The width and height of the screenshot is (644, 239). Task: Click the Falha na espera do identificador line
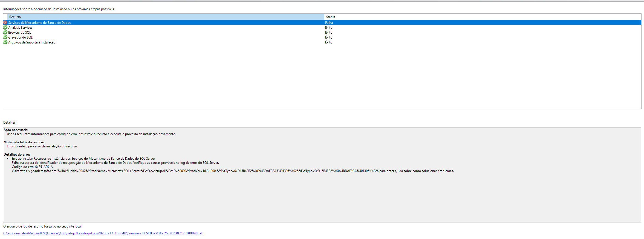[x=115, y=163]
